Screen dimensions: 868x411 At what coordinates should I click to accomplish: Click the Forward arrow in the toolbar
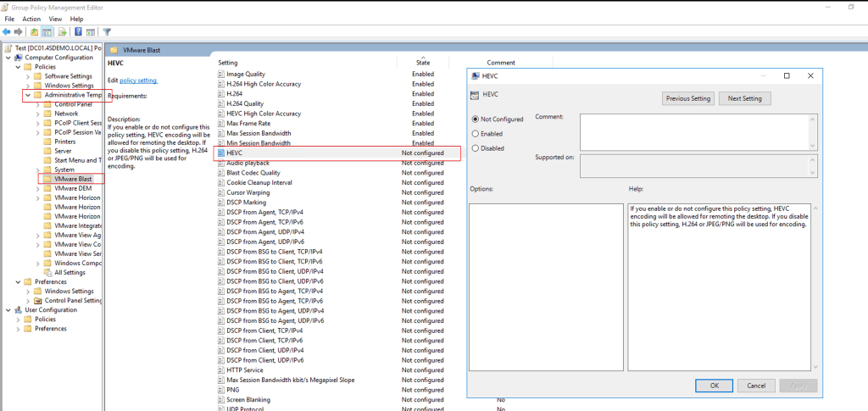pos(19,32)
